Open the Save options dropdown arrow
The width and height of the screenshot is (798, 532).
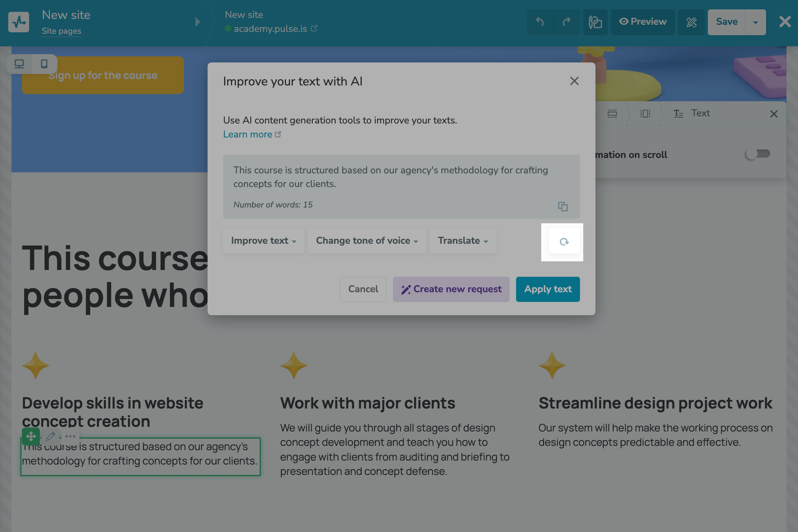[x=756, y=22]
